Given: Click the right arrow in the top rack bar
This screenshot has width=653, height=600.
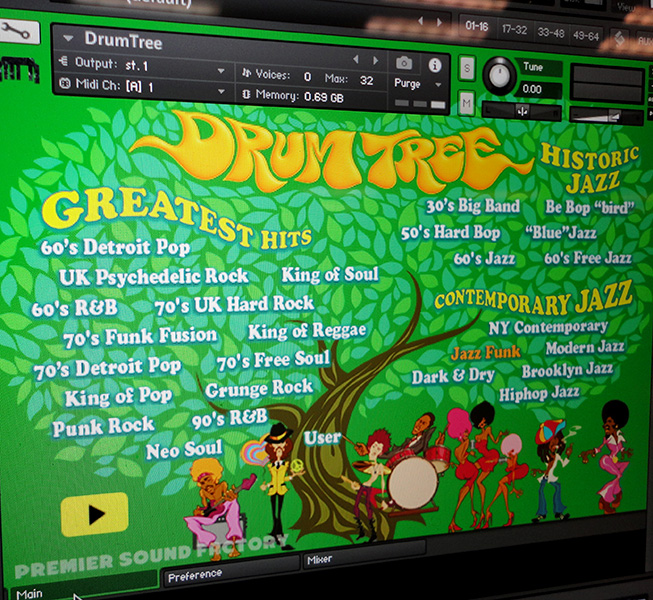Looking at the screenshot, I should coord(439,22).
